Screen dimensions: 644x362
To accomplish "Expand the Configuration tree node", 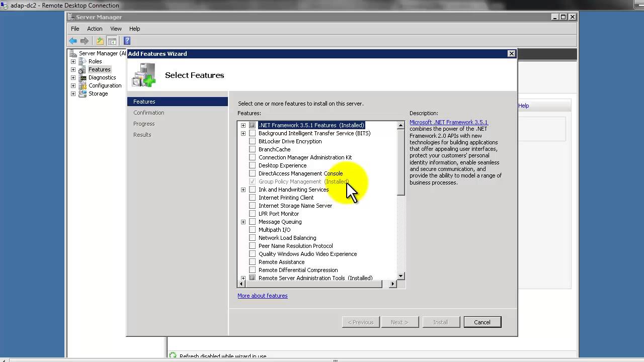I will point(73,85).
